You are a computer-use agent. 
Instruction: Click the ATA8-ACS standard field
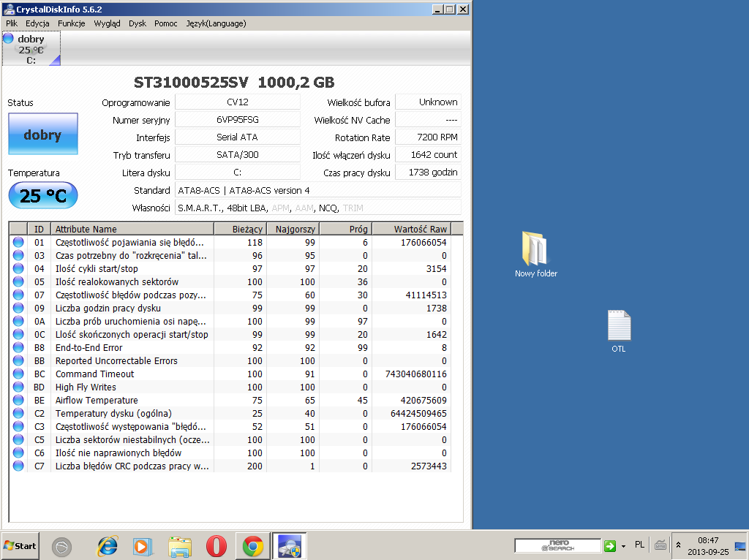(318, 191)
